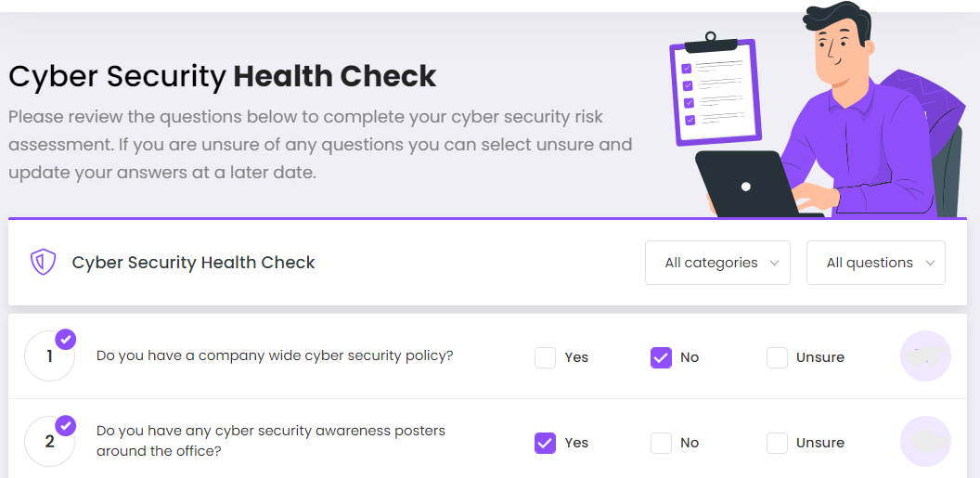Mark Unsure for the awareness posters question
Screen dimensions: 980x478
pos(778,443)
